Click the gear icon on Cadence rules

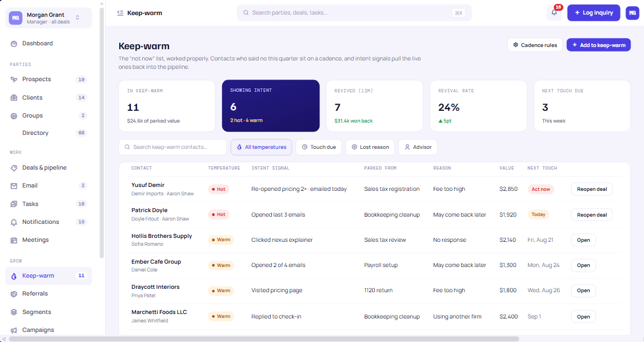coord(515,45)
